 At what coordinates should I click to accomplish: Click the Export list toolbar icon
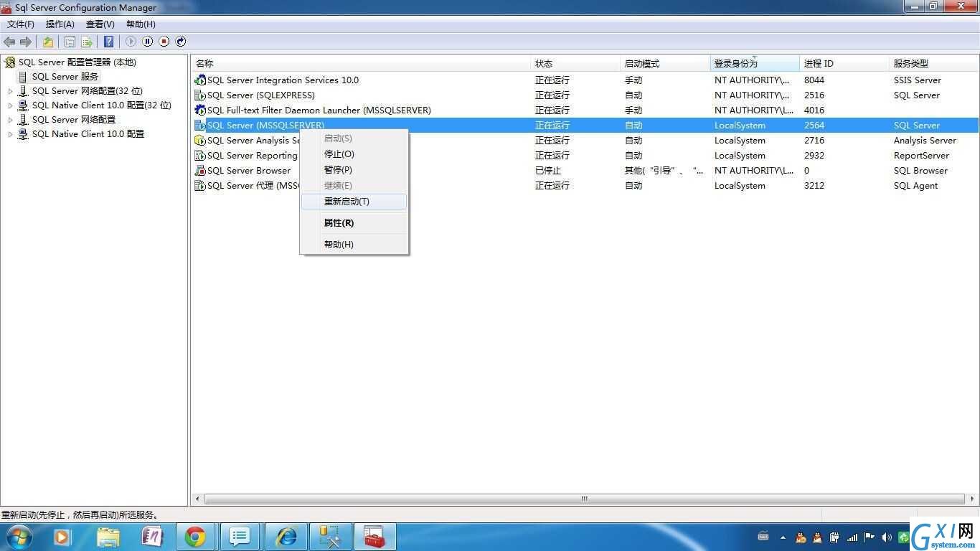[86, 42]
